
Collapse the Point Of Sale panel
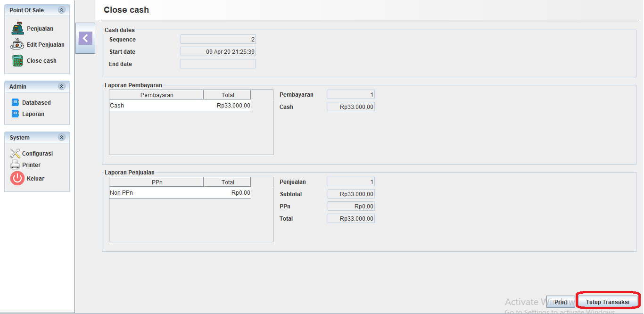tap(61, 10)
